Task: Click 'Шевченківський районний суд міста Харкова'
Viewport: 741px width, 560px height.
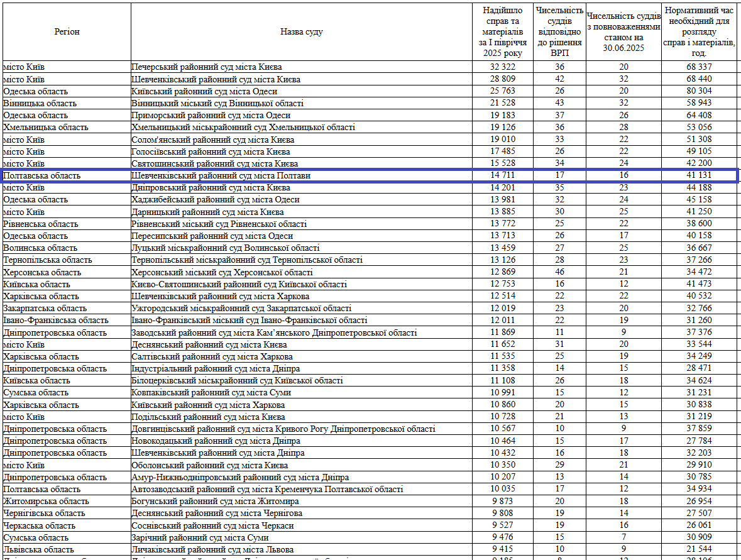Action: tap(220, 296)
